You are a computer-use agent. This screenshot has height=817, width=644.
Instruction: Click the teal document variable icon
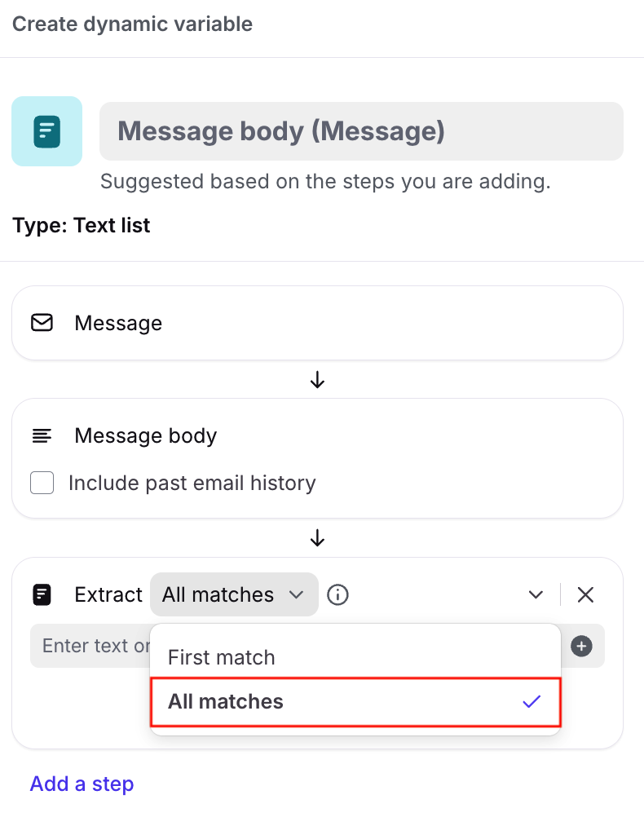click(46, 131)
